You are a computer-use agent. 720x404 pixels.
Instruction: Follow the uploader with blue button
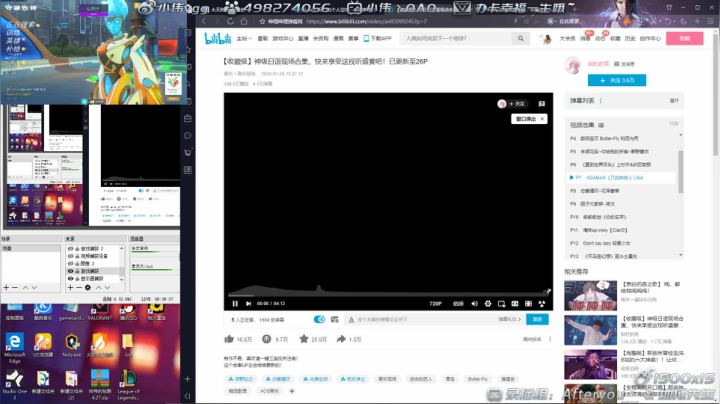tap(617, 80)
